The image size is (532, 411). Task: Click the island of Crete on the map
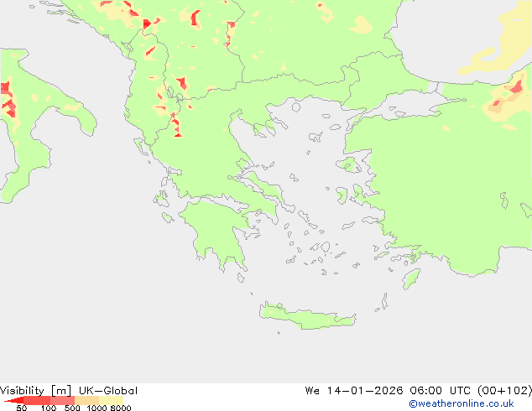(x=307, y=317)
